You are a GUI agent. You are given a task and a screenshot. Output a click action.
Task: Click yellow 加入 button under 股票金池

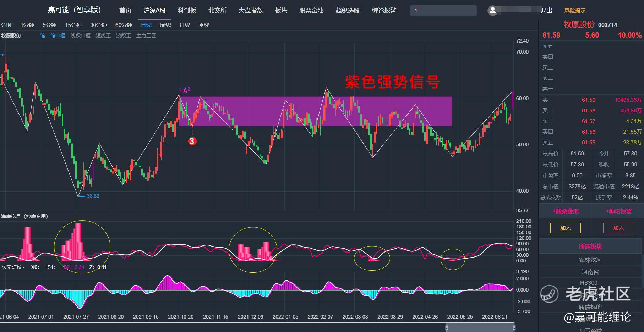[x=566, y=228]
